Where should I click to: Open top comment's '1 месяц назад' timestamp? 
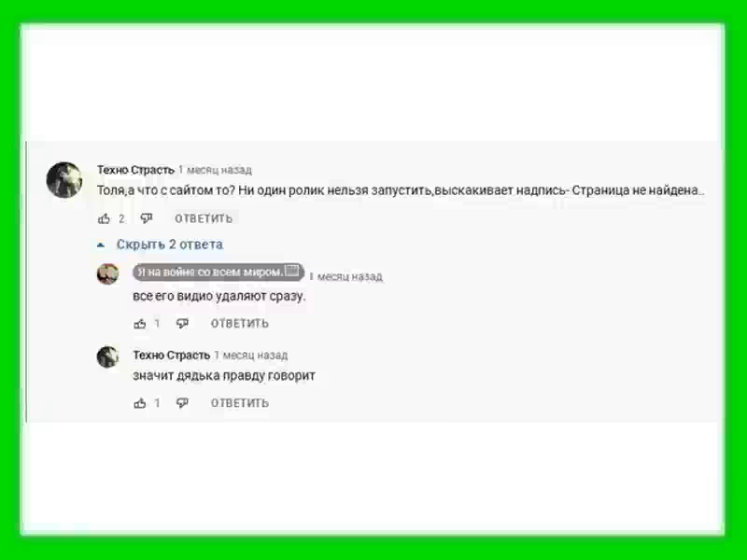tap(215, 170)
